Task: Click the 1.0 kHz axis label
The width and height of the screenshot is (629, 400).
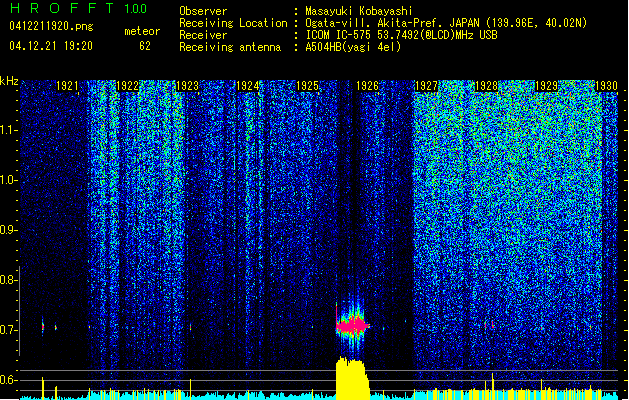Action: coord(9,181)
